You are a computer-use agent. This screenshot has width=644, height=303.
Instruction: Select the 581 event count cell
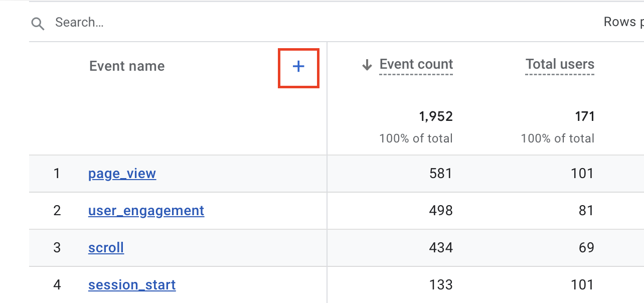[x=441, y=174]
